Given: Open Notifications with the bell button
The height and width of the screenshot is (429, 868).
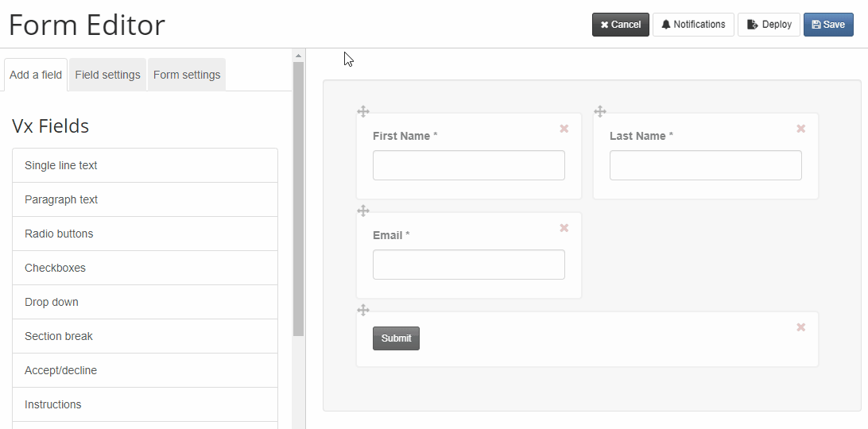Looking at the screenshot, I should pos(694,25).
